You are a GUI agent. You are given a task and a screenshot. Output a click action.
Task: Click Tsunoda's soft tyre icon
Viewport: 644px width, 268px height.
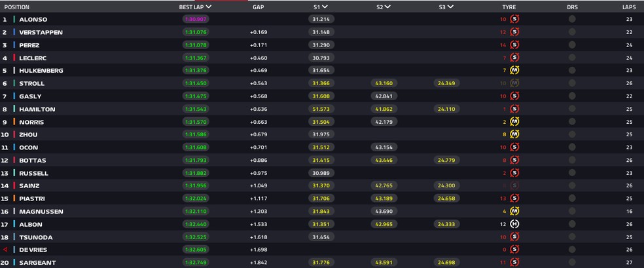[x=514, y=237]
